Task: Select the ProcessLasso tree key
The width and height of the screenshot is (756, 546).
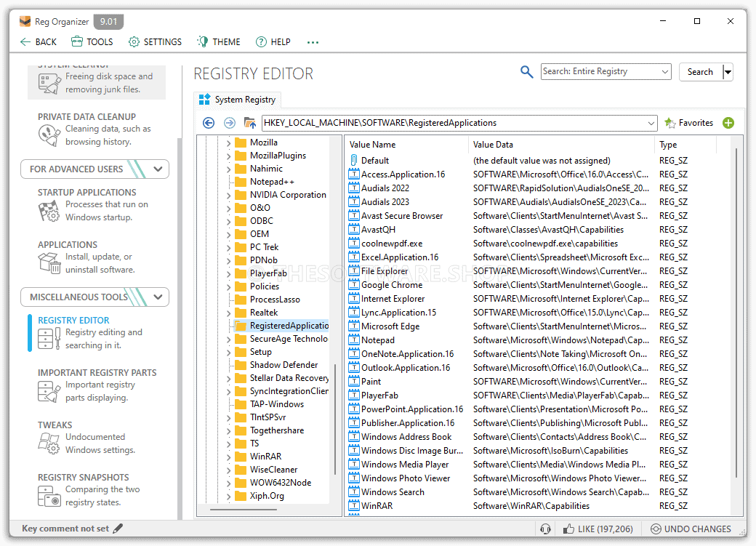Action: click(x=275, y=300)
